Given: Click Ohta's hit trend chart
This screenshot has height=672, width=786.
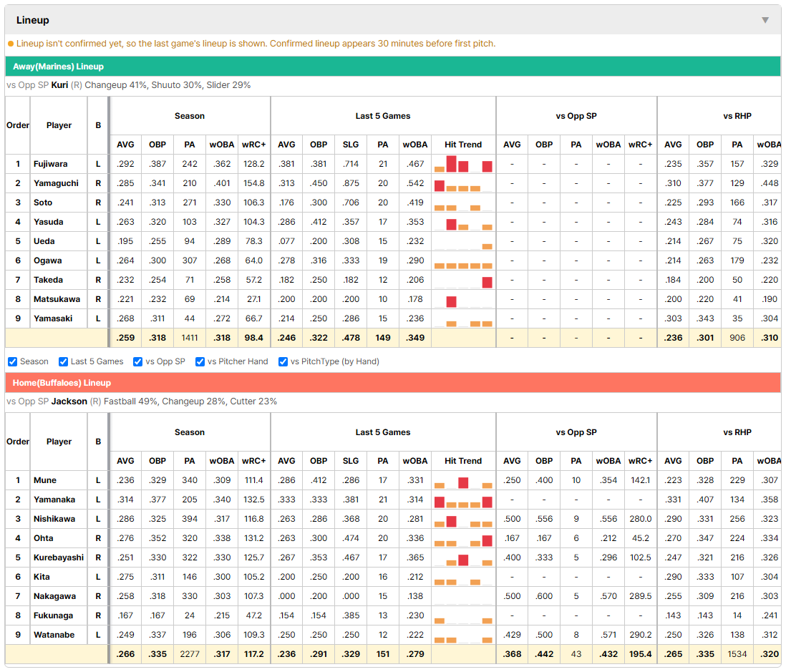Looking at the screenshot, I should point(463,538).
